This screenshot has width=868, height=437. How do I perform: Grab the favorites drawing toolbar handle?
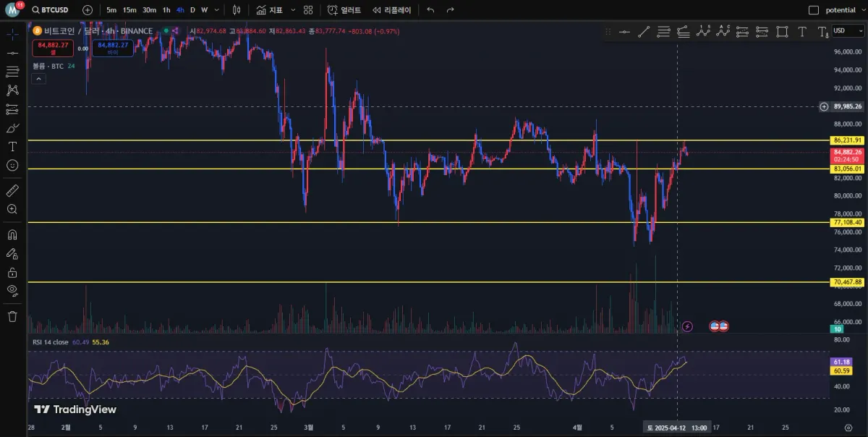click(608, 31)
